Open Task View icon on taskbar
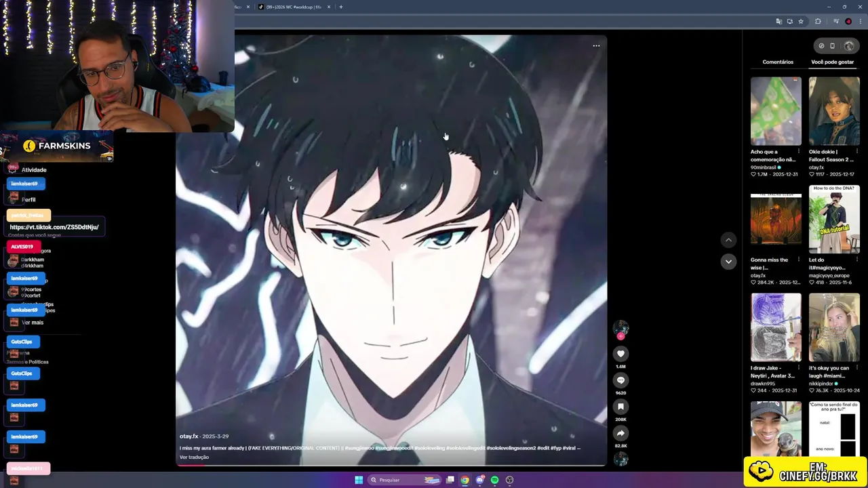 450,480
